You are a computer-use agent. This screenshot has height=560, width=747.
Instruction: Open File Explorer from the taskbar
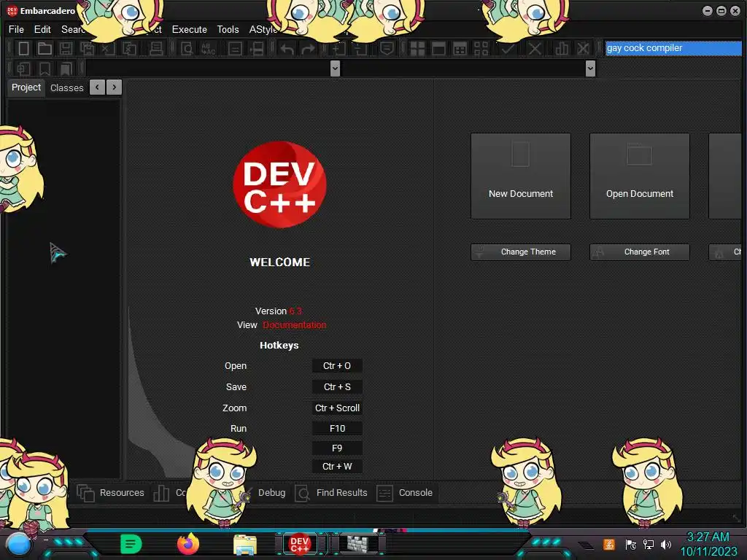pyautogui.click(x=245, y=544)
